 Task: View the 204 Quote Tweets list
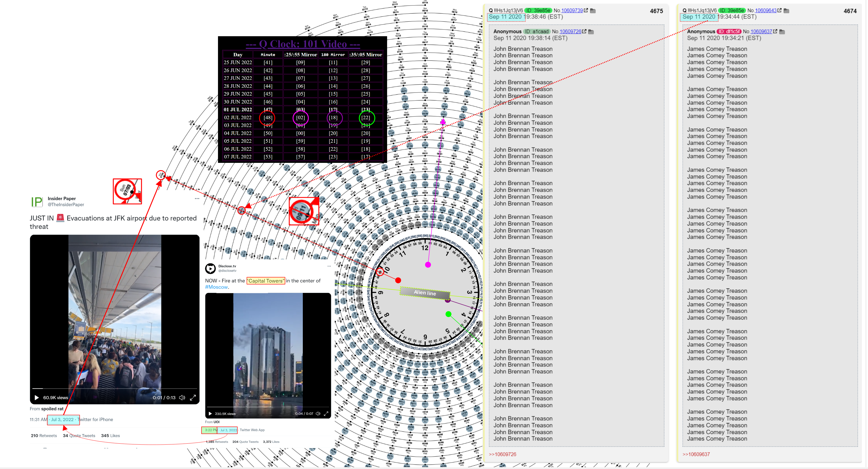[x=245, y=442]
